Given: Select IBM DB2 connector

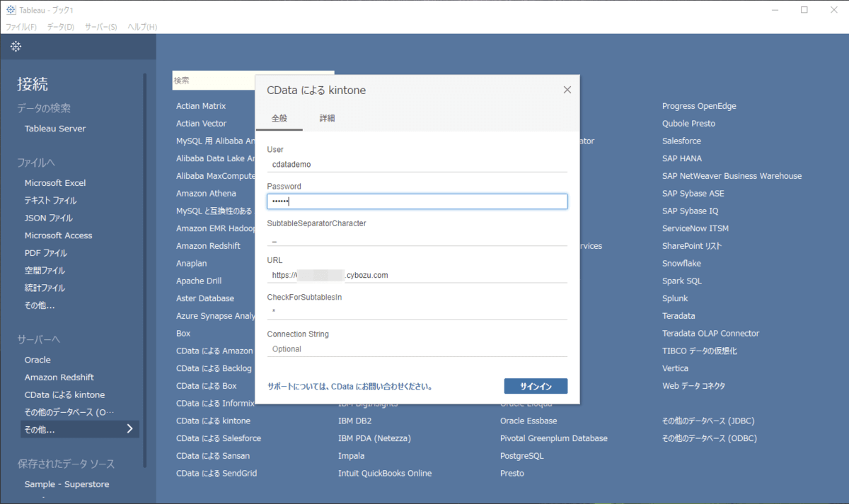Looking at the screenshot, I should (x=356, y=421).
